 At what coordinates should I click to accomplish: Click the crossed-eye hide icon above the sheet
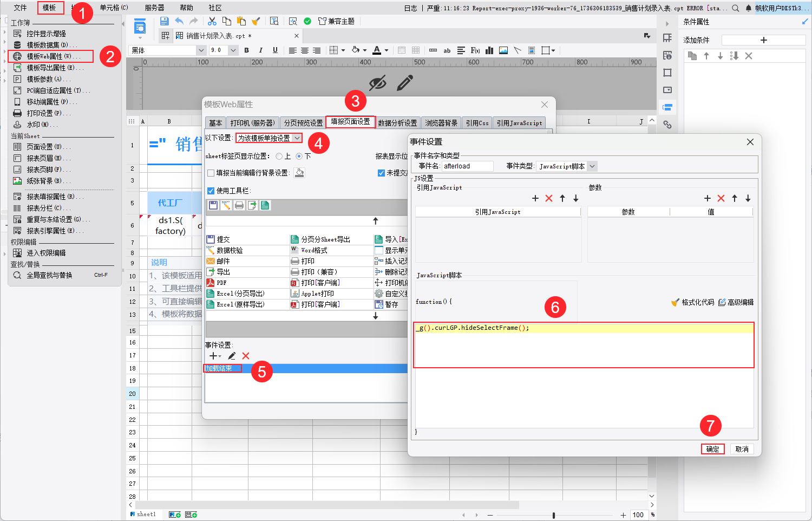tap(378, 83)
